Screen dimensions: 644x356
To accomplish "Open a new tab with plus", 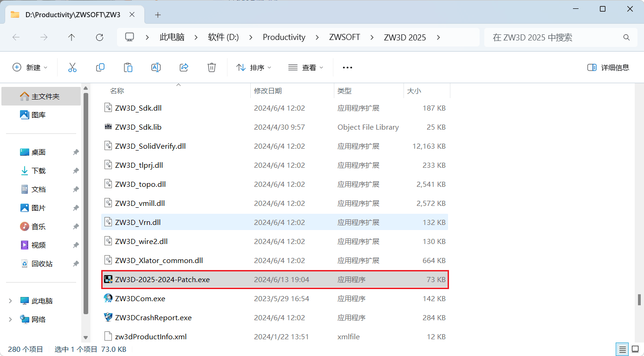I will pos(158,15).
